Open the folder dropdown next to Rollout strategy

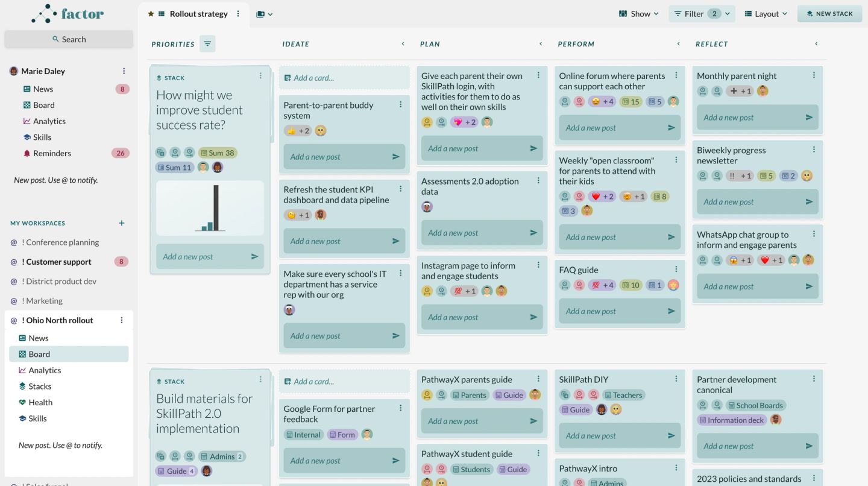click(x=264, y=14)
